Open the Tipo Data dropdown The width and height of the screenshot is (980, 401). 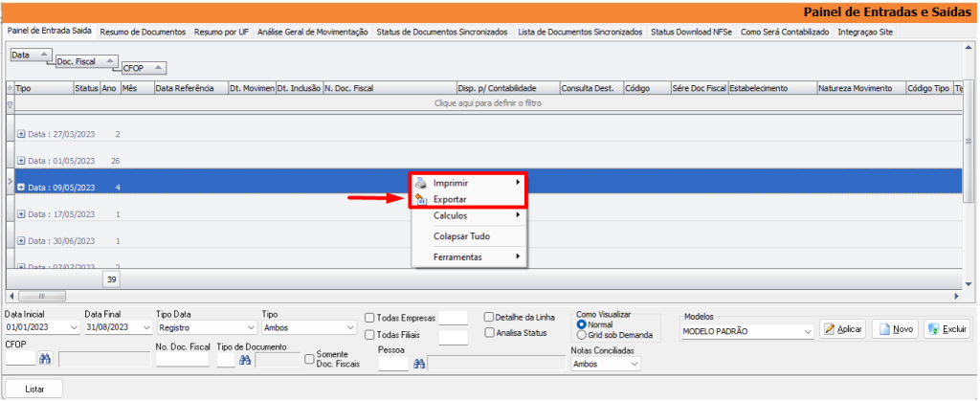click(252, 327)
